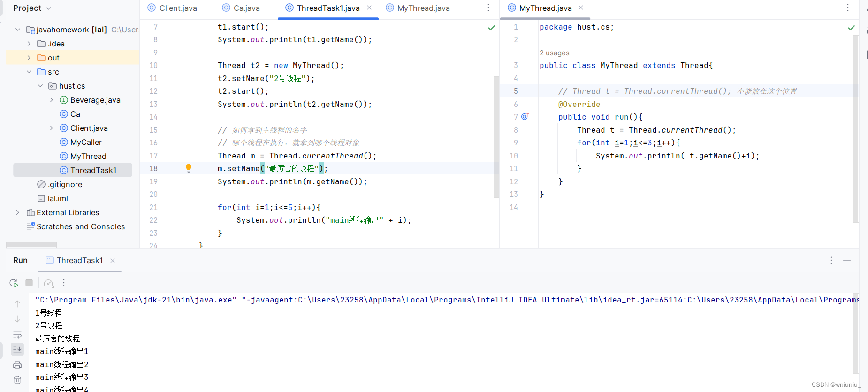Click the override gutter icon on line 7
Screen dimensions: 868x392
point(525,116)
